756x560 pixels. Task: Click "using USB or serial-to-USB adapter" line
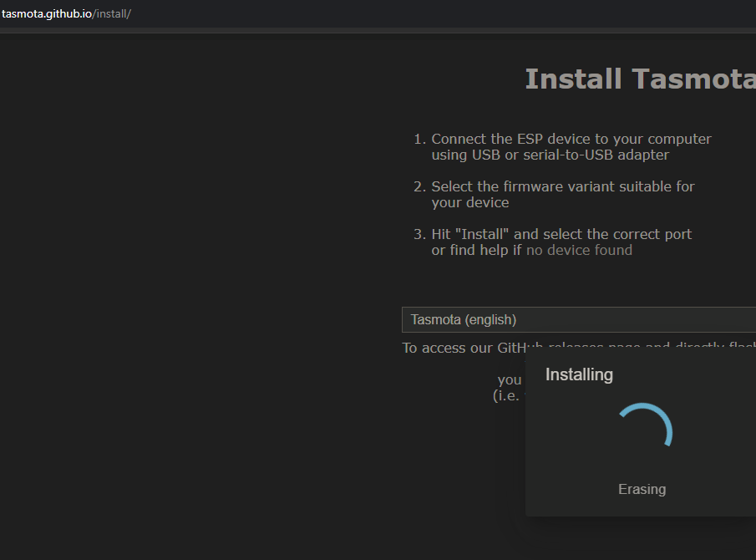(550, 155)
